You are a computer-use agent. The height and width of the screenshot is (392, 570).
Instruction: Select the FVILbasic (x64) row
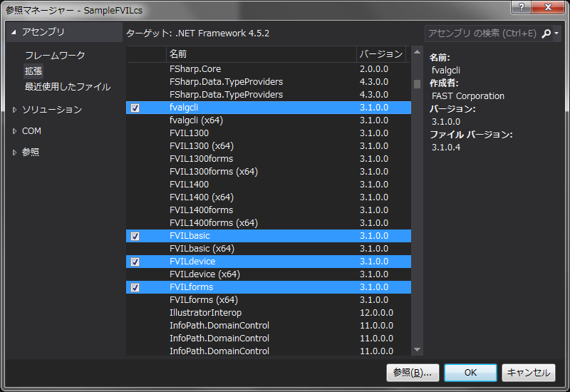pos(269,249)
